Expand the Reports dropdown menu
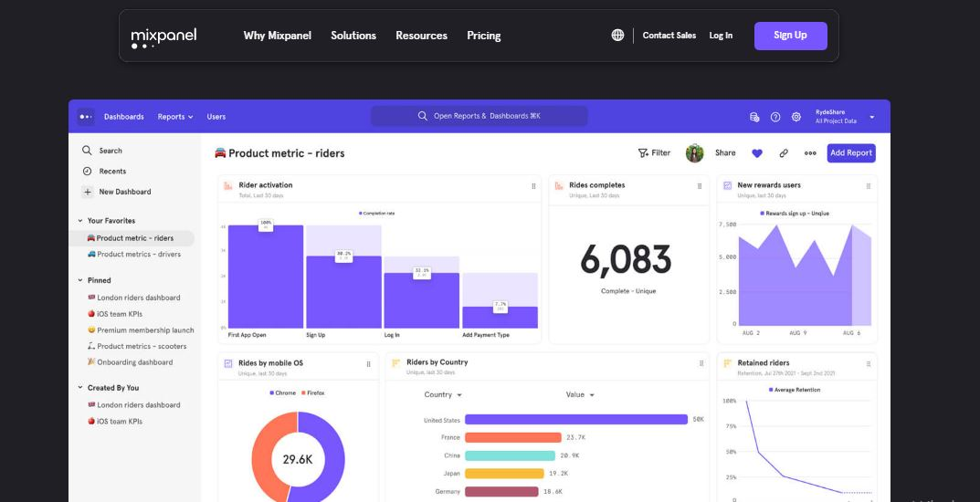The image size is (980, 502). [174, 117]
